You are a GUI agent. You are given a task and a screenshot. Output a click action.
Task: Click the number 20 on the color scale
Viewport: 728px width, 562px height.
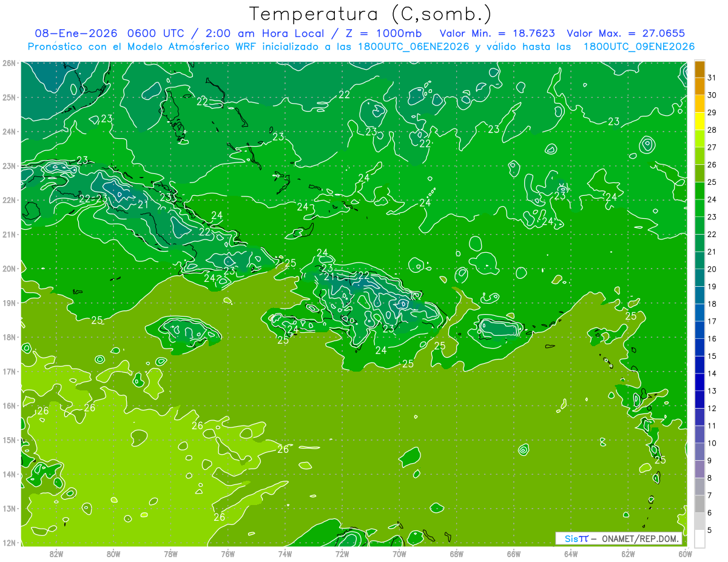pyautogui.click(x=712, y=269)
